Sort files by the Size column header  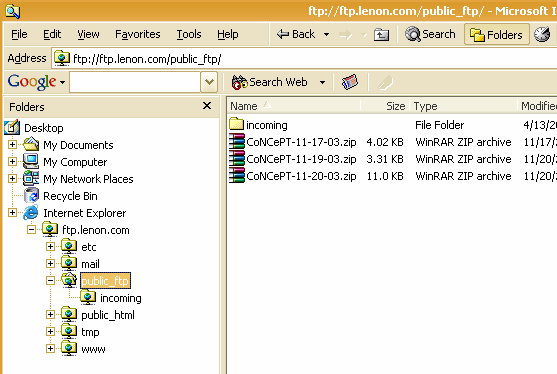click(386, 106)
